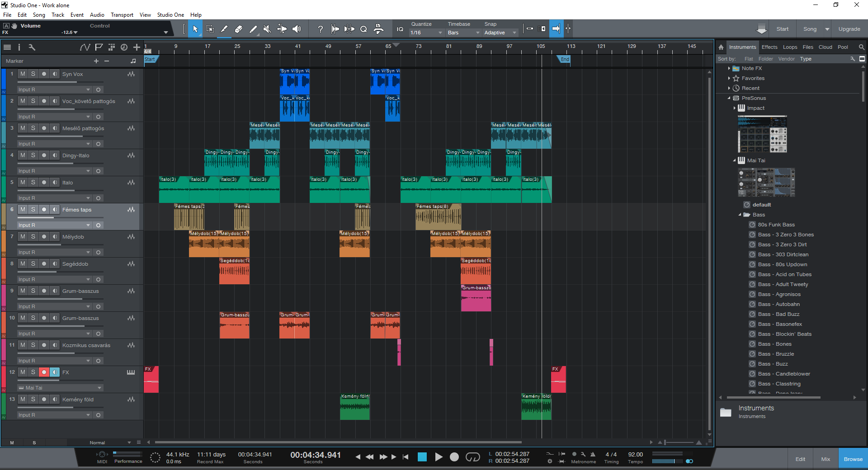Mute the Syn Vox track
Viewport: 868px width, 470px height.
23,74
